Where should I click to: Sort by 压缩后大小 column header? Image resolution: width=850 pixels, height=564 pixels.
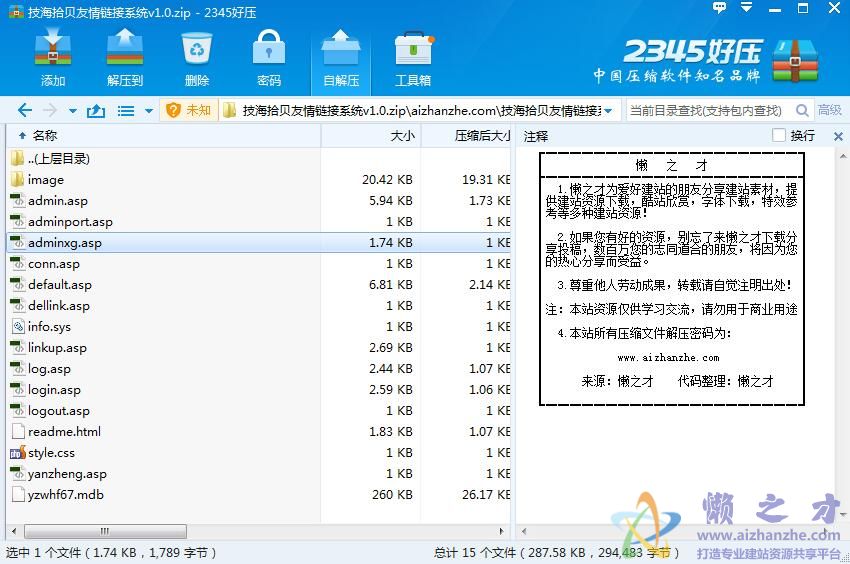tap(466, 136)
